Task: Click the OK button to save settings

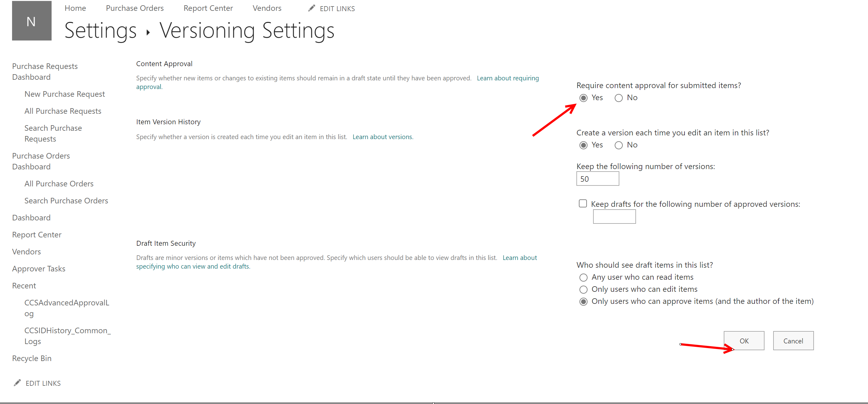Action: click(744, 340)
